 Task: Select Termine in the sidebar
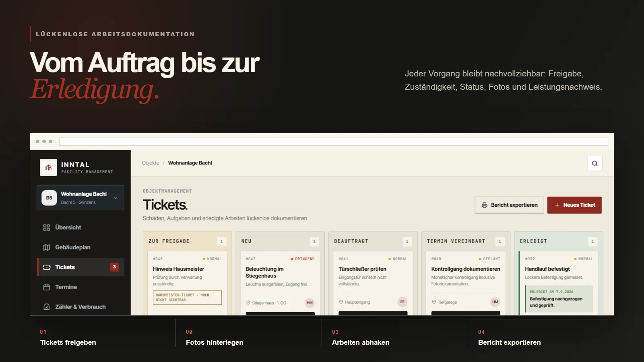pyautogui.click(x=80, y=287)
